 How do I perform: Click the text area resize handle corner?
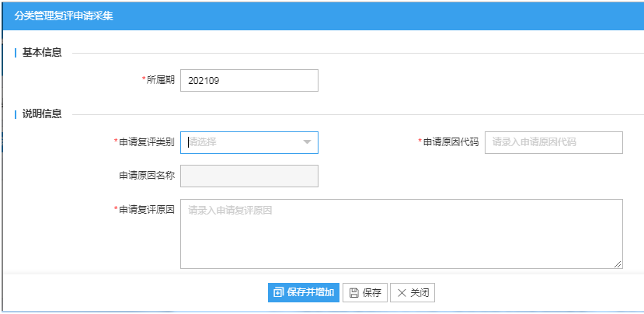click(618, 264)
